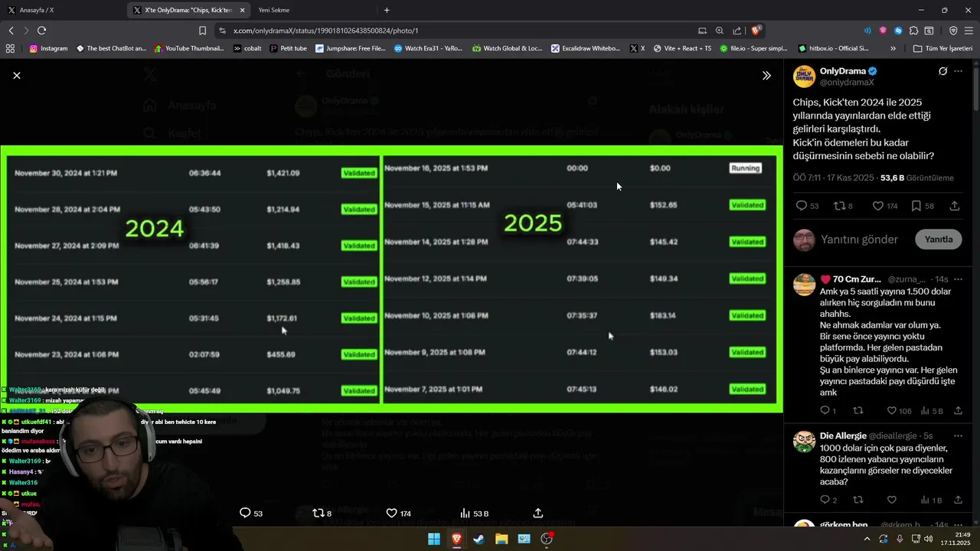Image resolution: width=980 pixels, height=551 pixels.
Task: Open Brave main hamburger menu
Action: click(x=969, y=31)
